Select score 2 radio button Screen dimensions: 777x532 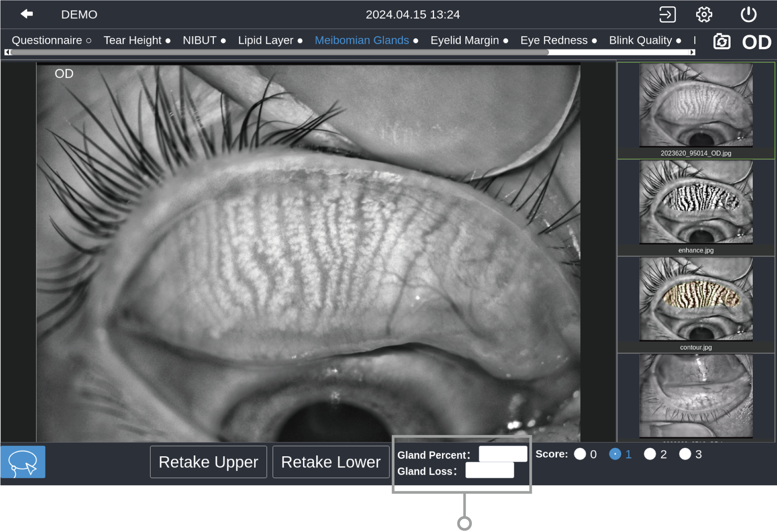click(x=650, y=454)
